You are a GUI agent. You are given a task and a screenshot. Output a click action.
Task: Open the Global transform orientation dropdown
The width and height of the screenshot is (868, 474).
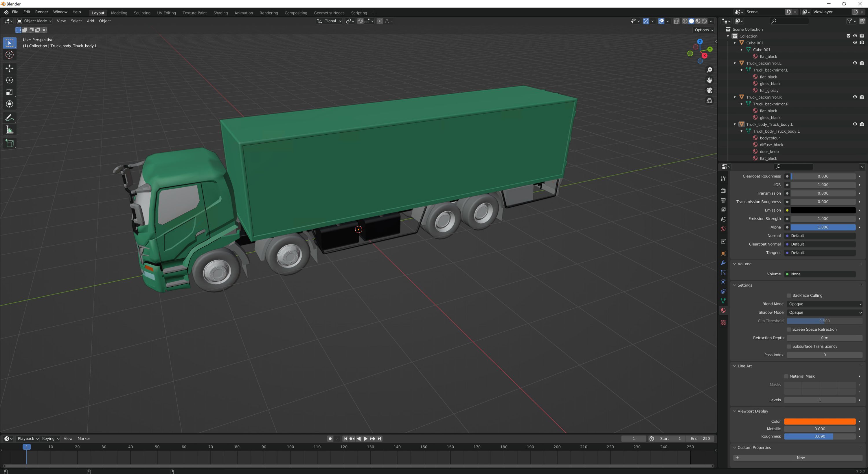(329, 21)
